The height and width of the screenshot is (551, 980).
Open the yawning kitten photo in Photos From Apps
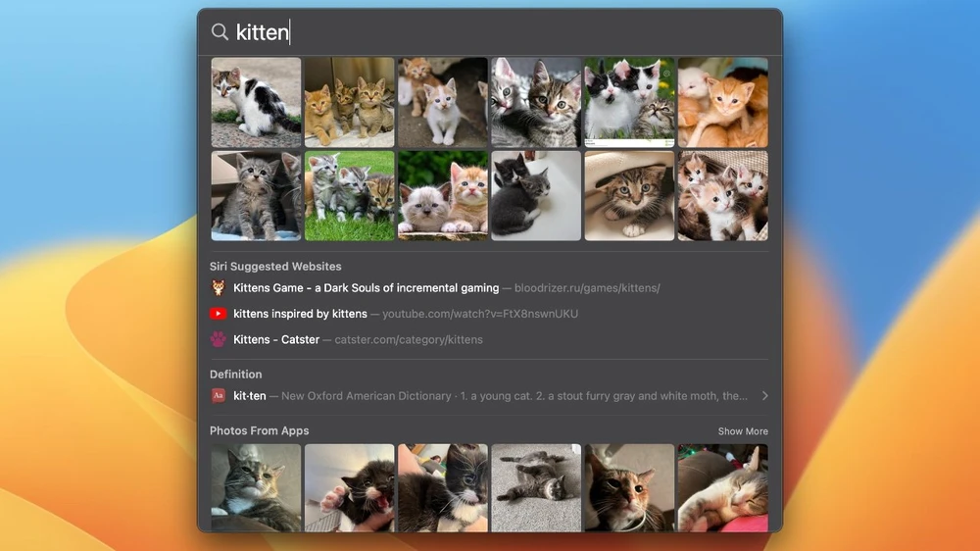(x=349, y=487)
